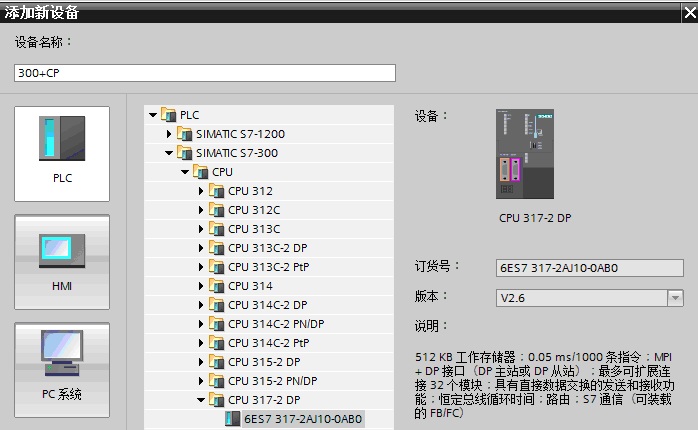Expand the CPU 314 node
This screenshot has height=430, width=698.
(201, 286)
